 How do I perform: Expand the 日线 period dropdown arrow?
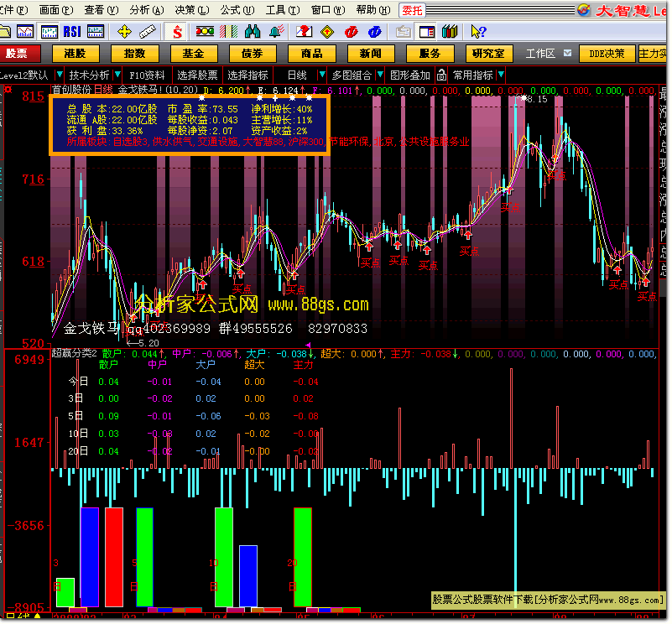(322, 75)
